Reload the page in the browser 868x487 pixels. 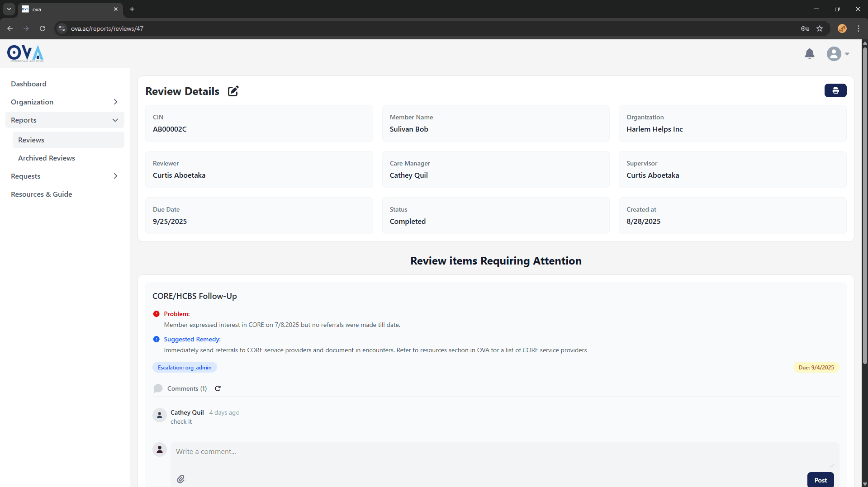tap(43, 28)
